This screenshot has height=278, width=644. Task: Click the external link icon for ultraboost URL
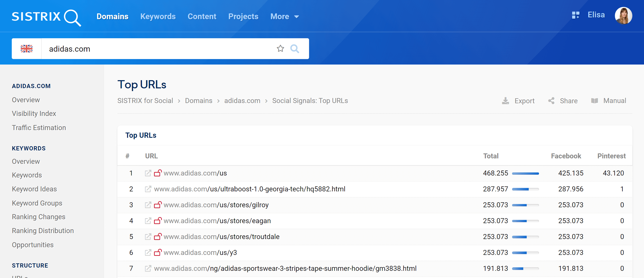(x=148, y=189)
